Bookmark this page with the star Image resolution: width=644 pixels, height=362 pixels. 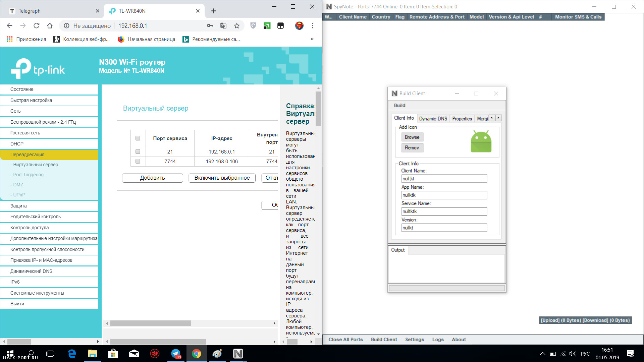(x=237, y=26)
